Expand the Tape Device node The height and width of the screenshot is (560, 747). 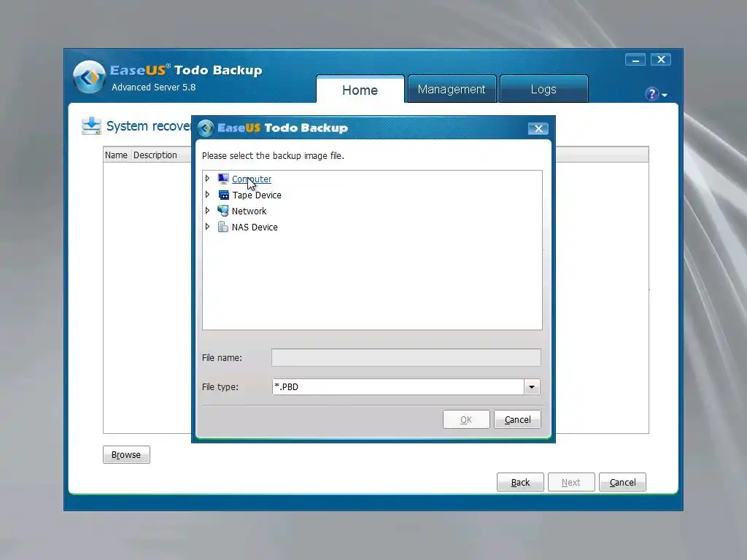[x=207, y=194]
